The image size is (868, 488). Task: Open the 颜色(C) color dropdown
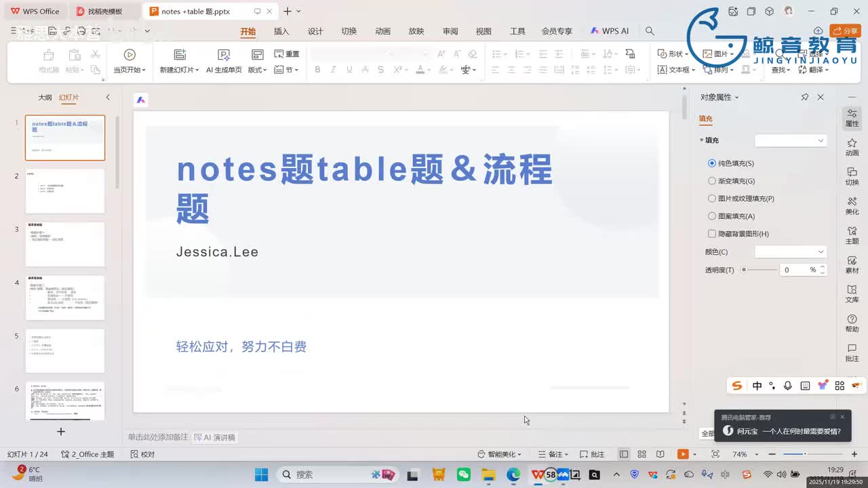tap(791, 251)
